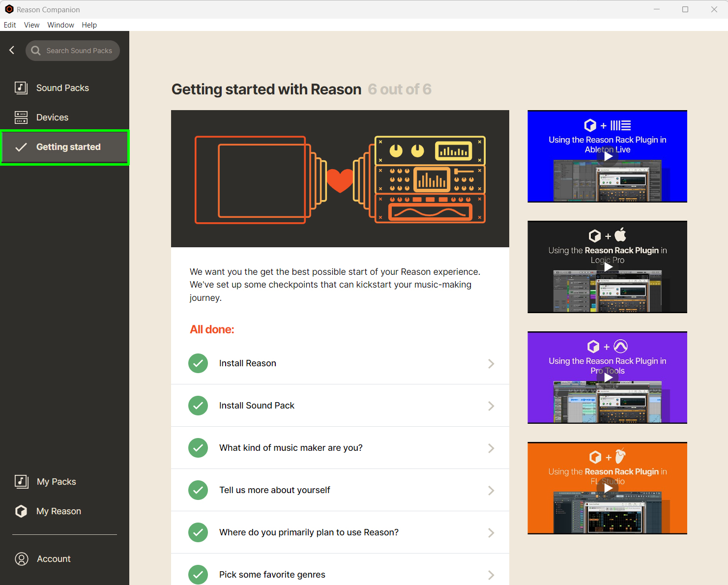The width and height of the screenshot is (728, 585).
Task: Click the All done heading
Action: pos(212,329)
